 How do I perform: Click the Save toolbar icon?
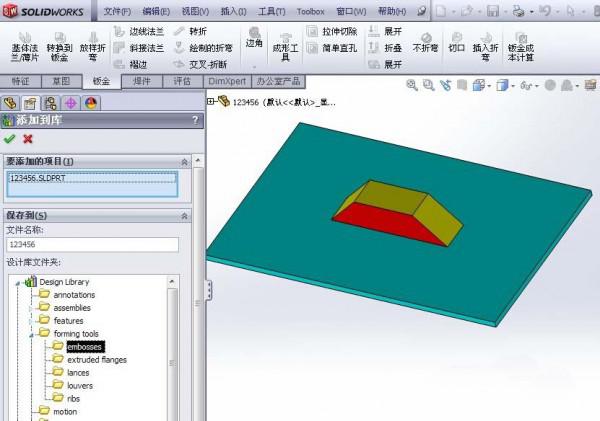coord(493,11)
